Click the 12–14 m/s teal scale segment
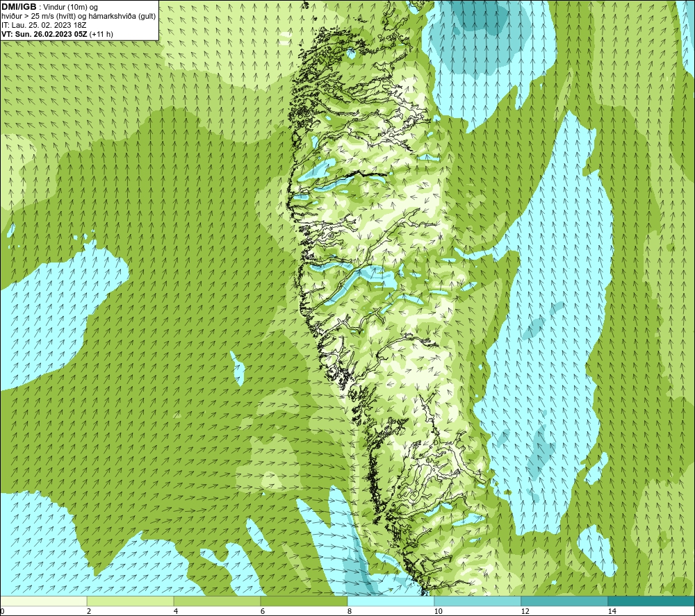This screenshot has width=695, height=616. click(x=564, y=601)
